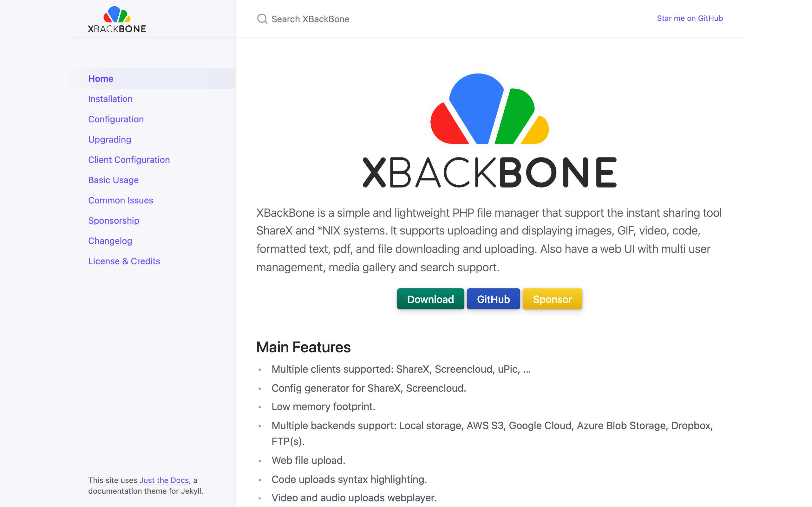This screenshot has width=812, height=507.
Task: View the Basic Usage page
Action: click(113, 180)
